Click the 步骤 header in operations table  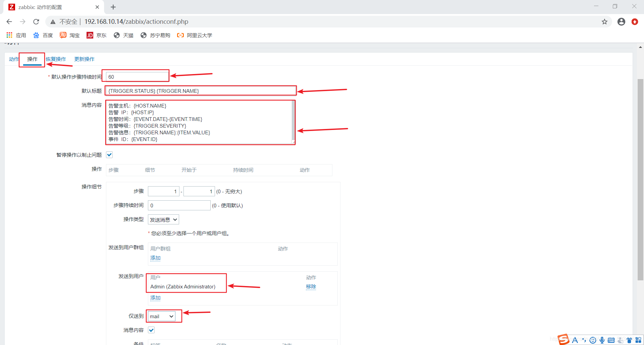click(x=113, y=170)
